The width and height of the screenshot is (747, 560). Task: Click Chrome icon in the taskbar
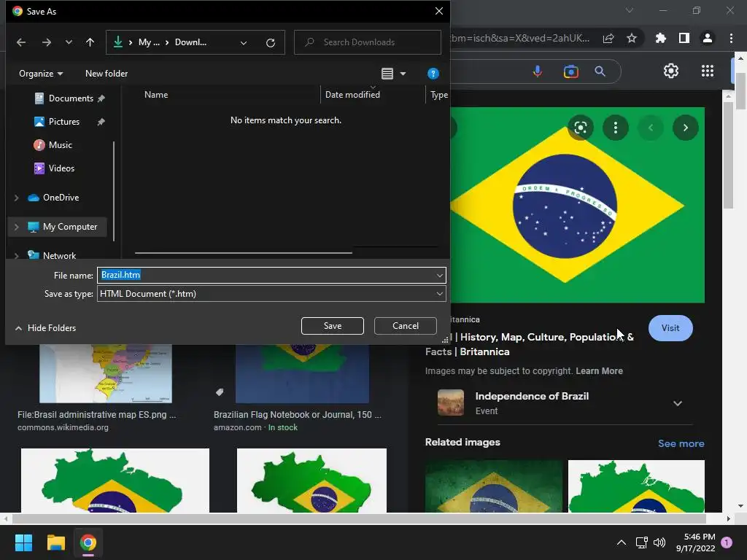pyautogui.click(x=88, y=542)
